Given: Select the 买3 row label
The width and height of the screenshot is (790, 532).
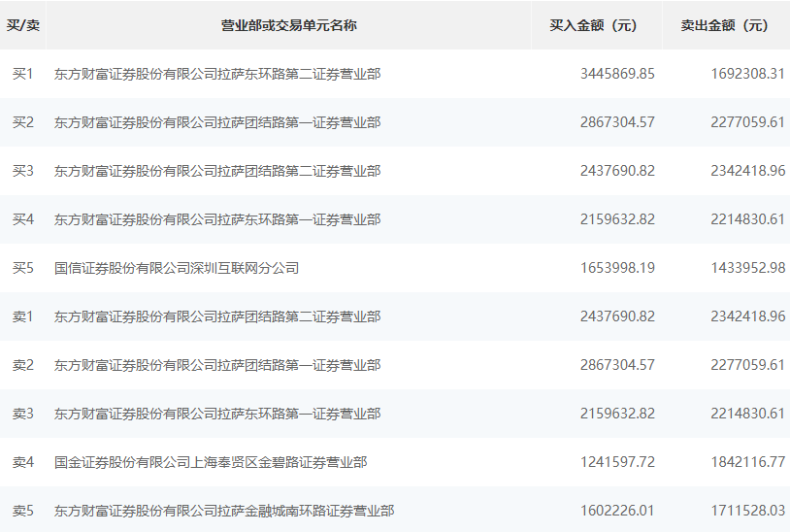Looking at the screenshot, I should point(23,171).
